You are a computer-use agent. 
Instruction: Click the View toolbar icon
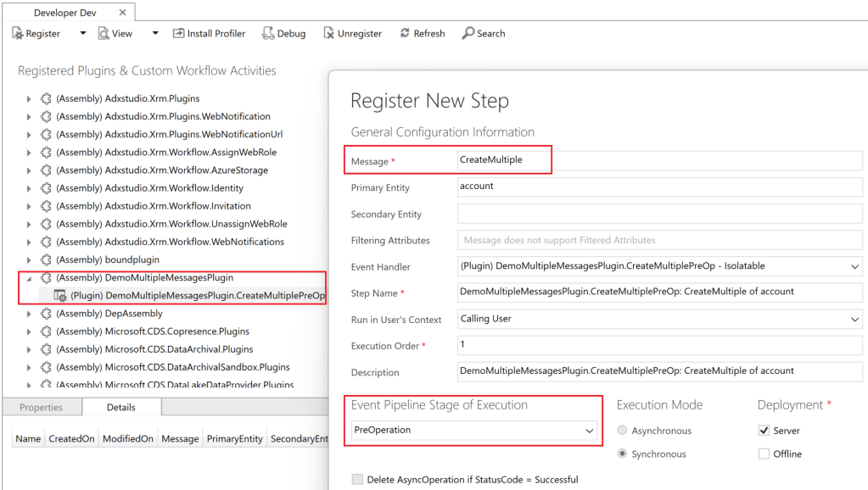pos(104,34)
